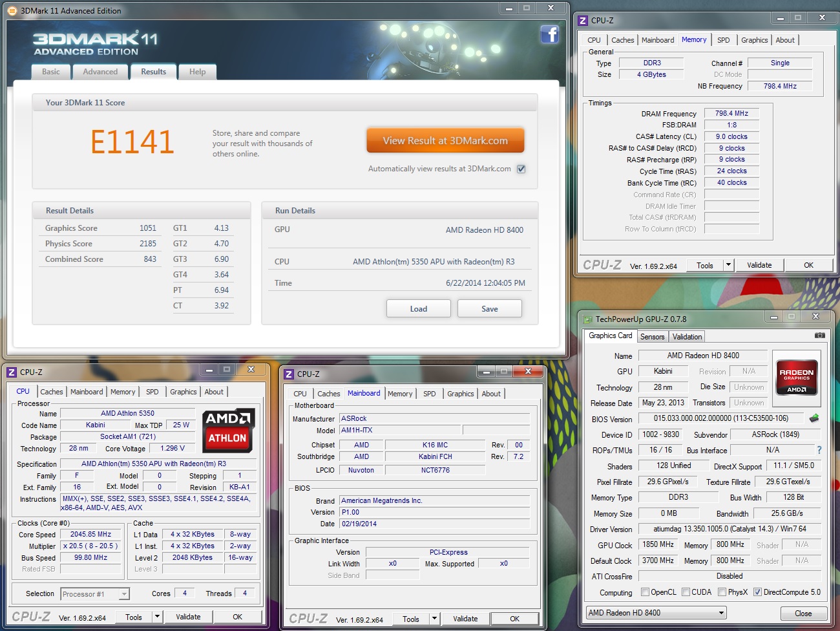Click the 3DMark 11 title bar app icon

point(12,10)
